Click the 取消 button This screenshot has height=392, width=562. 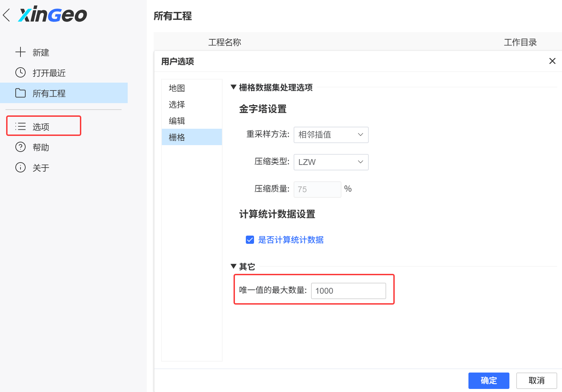(536, 380)
